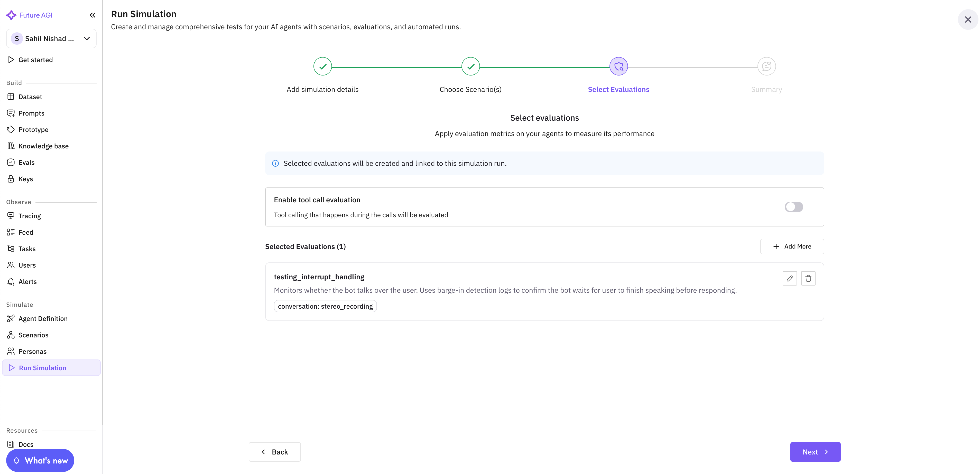Return to Choose Scenario(s) step

tap(470, 67)
